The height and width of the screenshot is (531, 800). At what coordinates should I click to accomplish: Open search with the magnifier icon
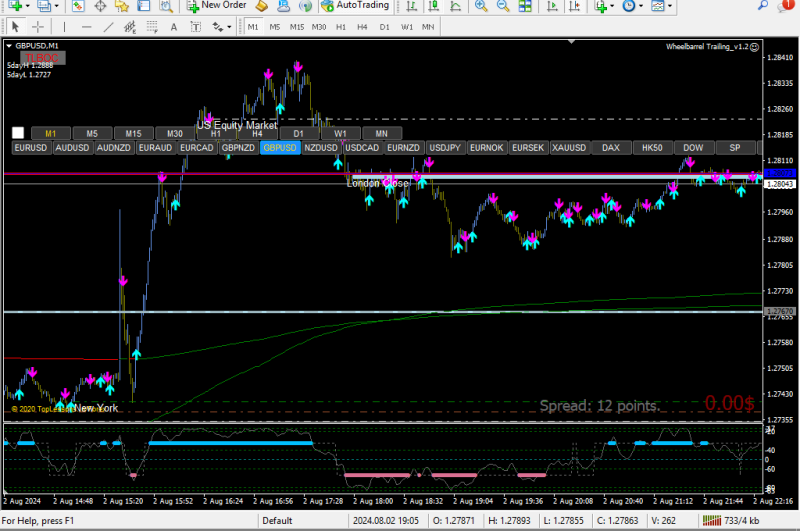pyautogui.click(x=763, y=5)
